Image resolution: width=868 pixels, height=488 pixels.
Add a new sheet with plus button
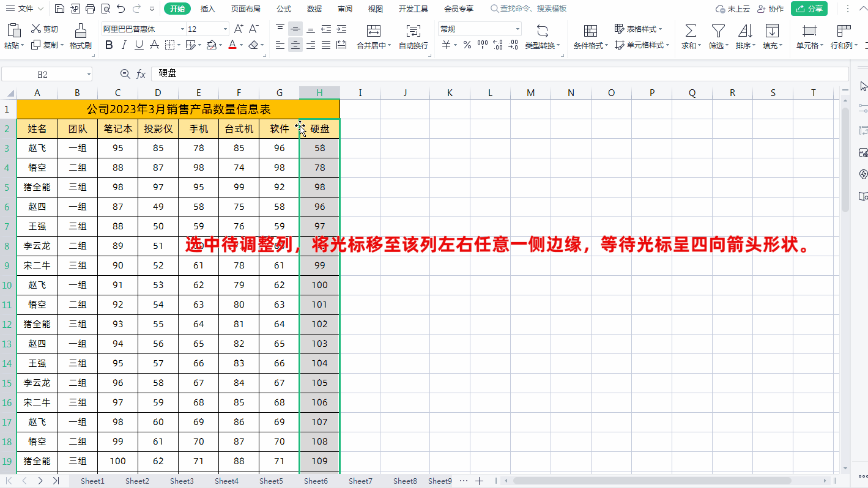(x=480, y=481)
